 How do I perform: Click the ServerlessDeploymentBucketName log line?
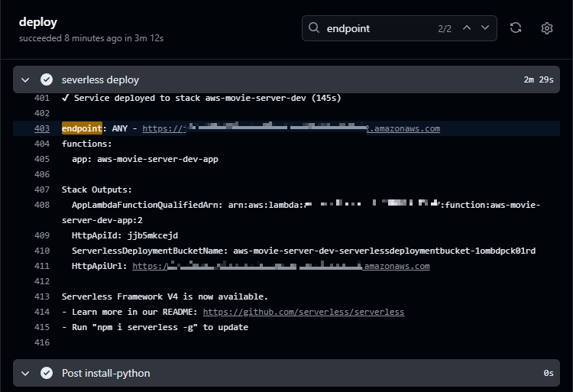(303, 251)
